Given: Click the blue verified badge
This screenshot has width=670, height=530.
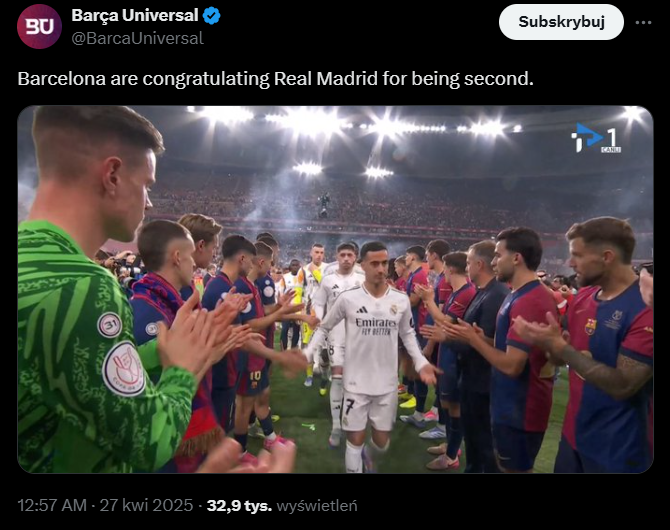Looking at the screenshot, I should (212, 16).
